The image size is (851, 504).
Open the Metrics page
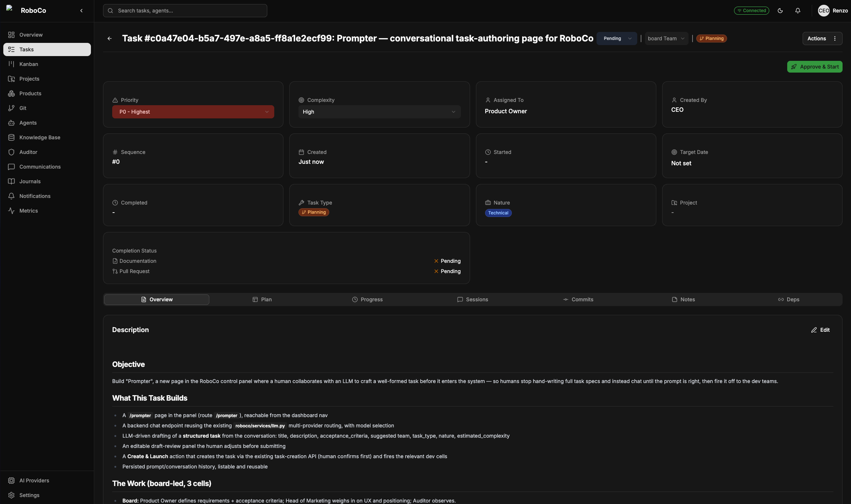(47, 211)
